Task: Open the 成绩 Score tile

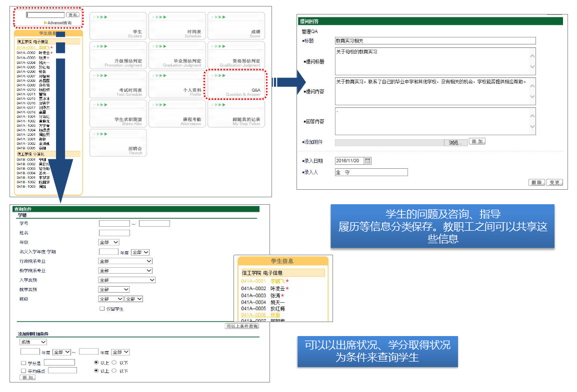Action: [x=235, y=26]
